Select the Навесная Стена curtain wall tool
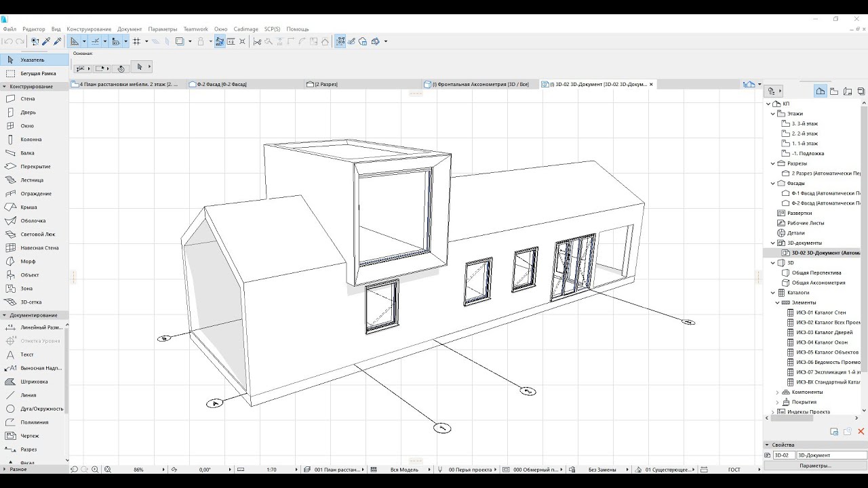 click(x=34, y=248)
